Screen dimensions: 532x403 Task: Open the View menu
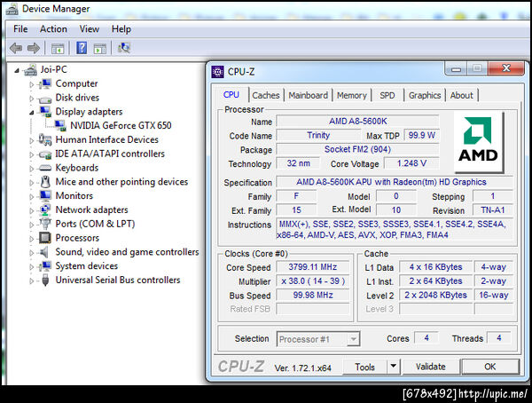coord(90,29)
